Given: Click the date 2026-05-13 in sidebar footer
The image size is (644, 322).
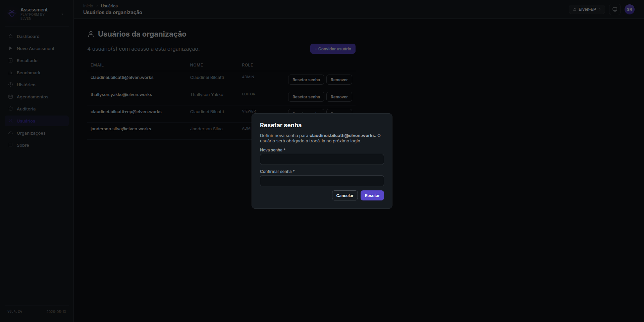Looking at the screenshot, I should [56, 312].
